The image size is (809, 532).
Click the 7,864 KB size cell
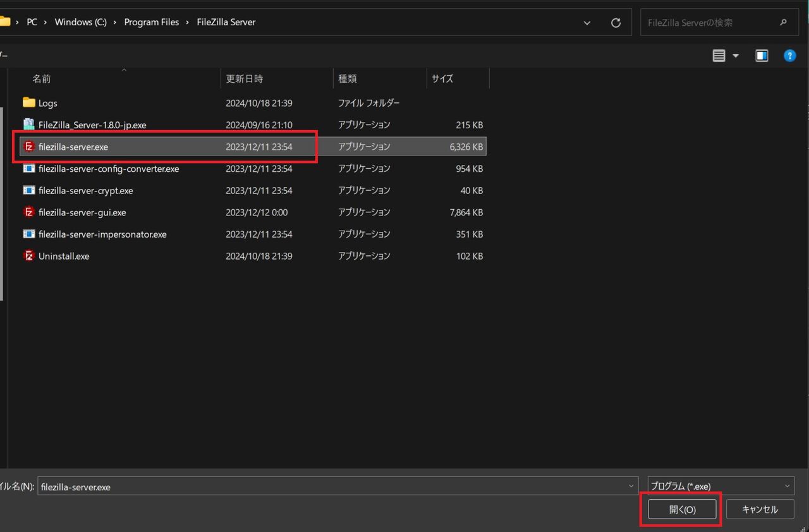tap(466, 212)
